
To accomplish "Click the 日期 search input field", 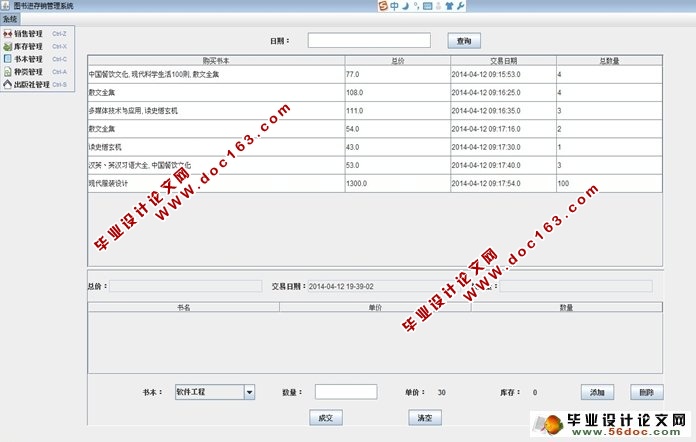I will pos(369,40).
